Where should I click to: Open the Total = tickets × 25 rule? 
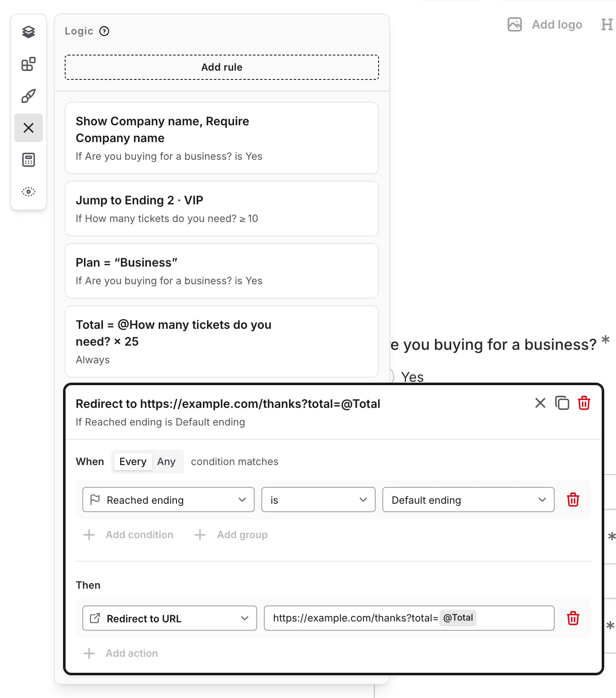point(222,341)
